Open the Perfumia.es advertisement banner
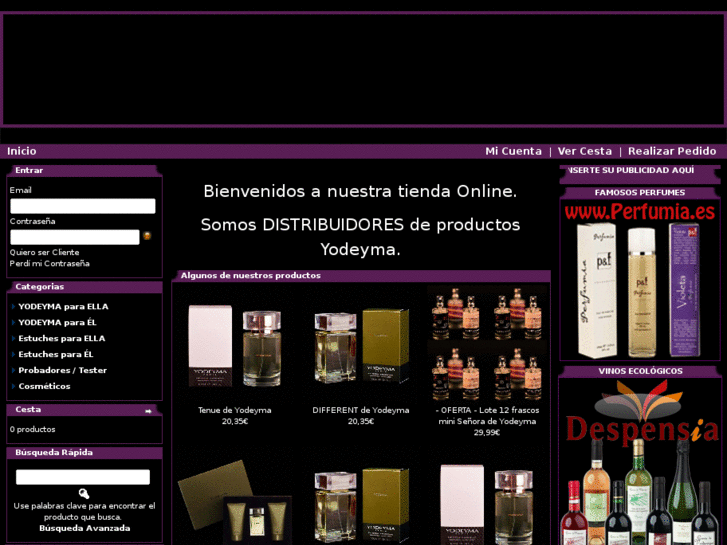727x545 pixels. [x=640, y=280]
